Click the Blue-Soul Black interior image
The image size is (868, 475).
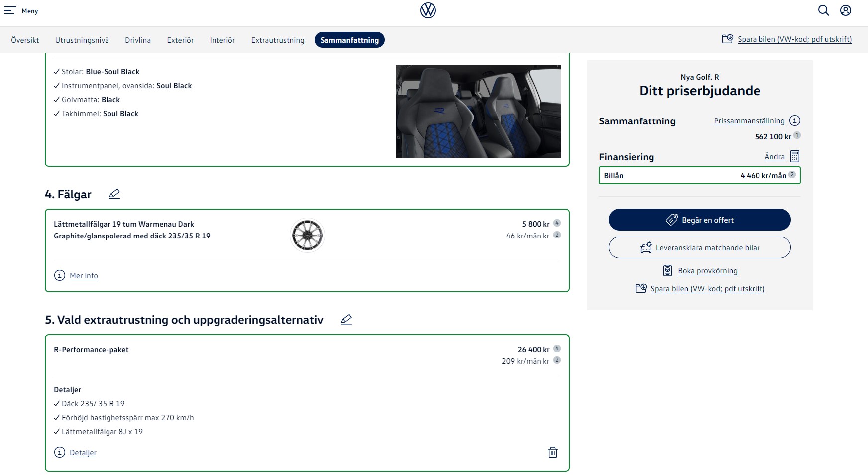coord(478,112)
